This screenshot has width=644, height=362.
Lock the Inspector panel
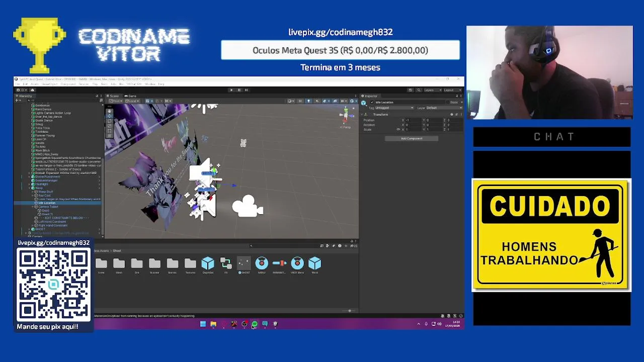(x=457, y=96)
